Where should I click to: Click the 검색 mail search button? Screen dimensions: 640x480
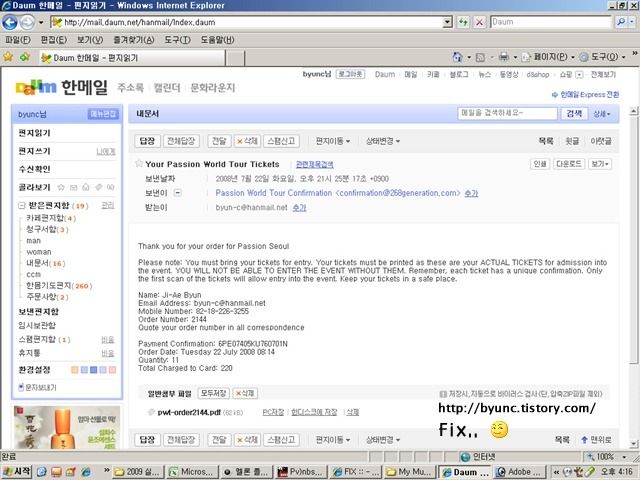tap(574, 113)
